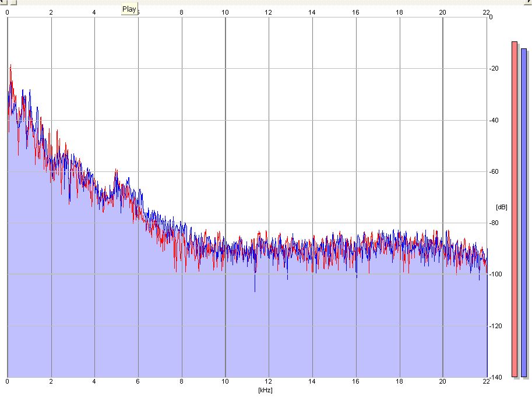This screenshot has width=532, height=397.
Task: Click the top 18 kHz axis label
Action: pos(399,13)
